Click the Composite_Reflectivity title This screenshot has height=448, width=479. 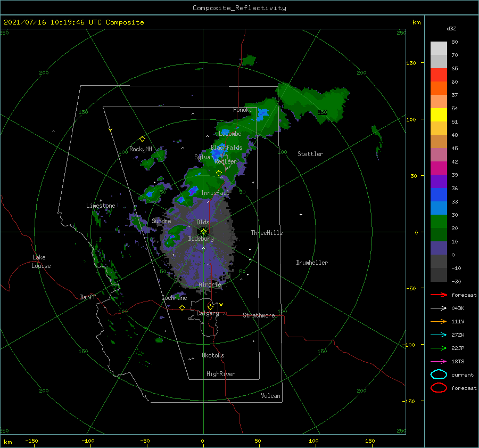pyautogui.click(x=240, y=8)
